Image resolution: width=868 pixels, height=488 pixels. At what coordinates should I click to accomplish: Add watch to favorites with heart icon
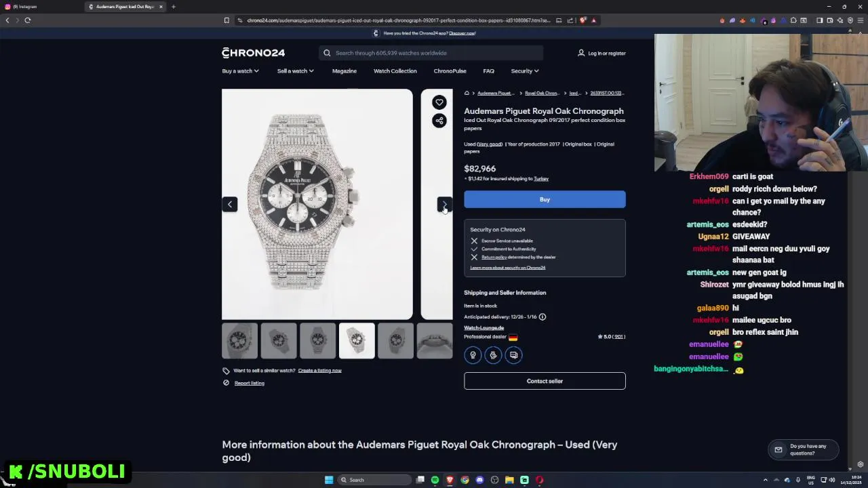point(439,102)
